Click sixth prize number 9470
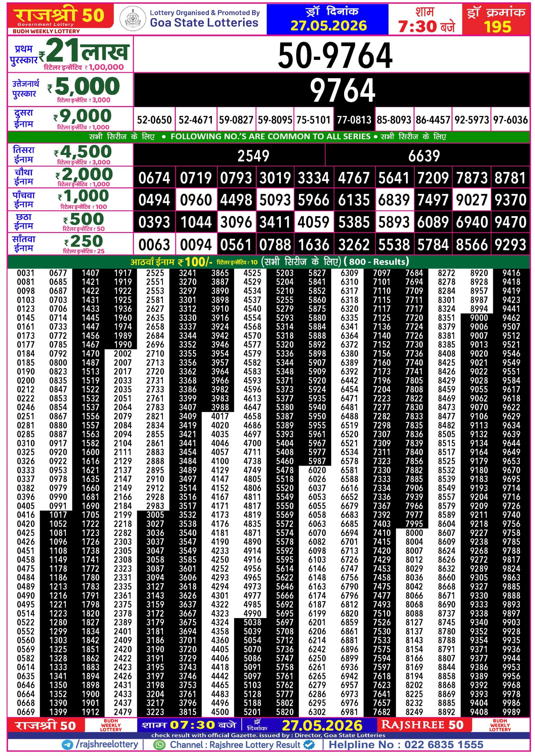This screenshot has height=756, width=535. pos(510,222)
